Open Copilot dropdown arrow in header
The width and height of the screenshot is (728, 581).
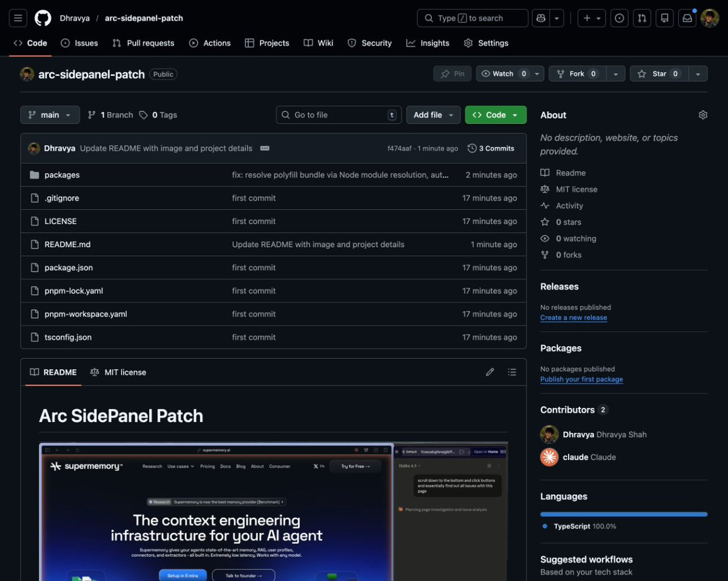pyautogui.click(x=557, y=18)
